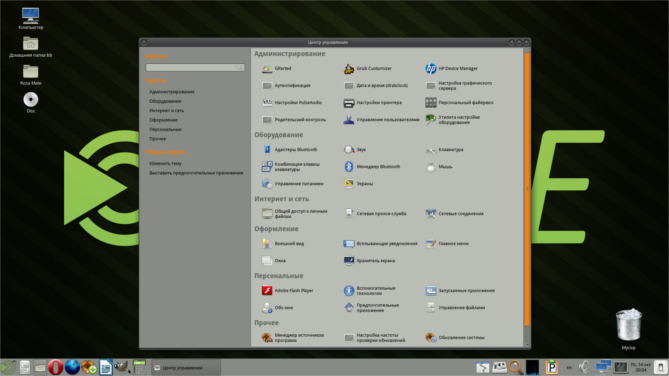Open Комбинации клавиш клавиатуры
Viewport: 669px width, 376px height.
click(x=291, y=166)
